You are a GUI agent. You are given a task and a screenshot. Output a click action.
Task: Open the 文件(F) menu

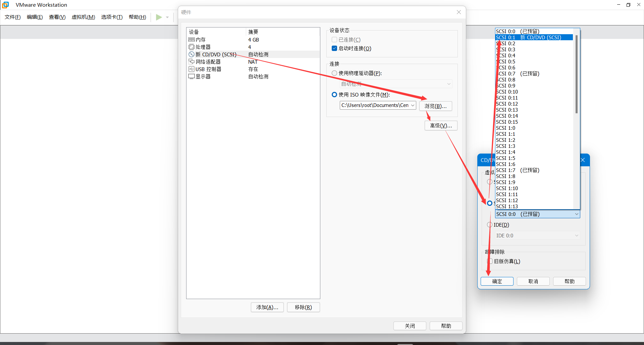(13, 17)
